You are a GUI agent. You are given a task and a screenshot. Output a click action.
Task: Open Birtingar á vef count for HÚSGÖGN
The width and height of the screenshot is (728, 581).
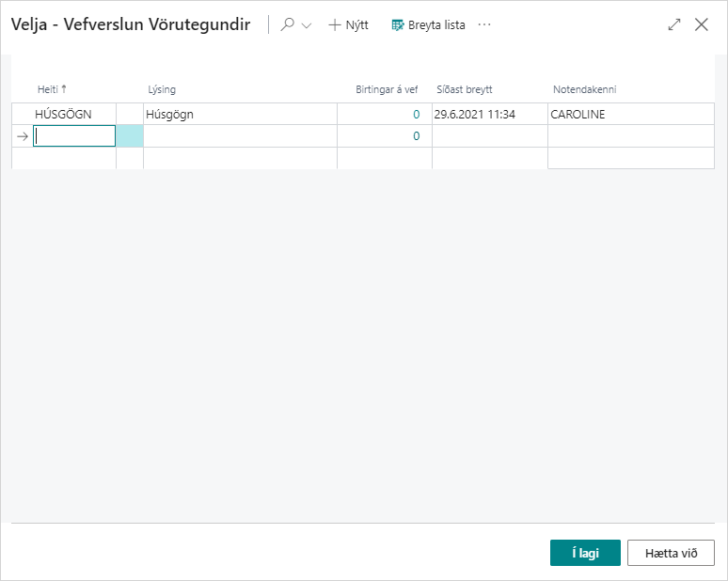tap(416, 115)
